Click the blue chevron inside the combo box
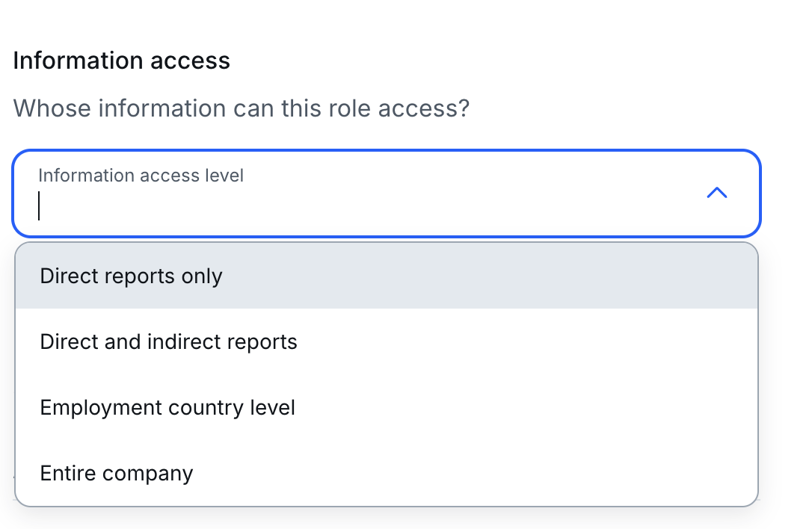 click(x=717, y=193)
